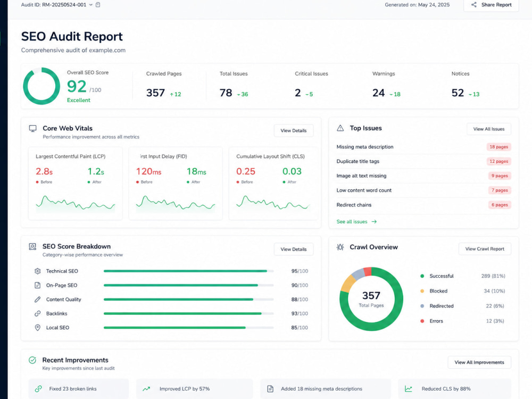Click the Recent Improvements checkmark icon
Screen dimensions: 532x399
tap(32, 360)
